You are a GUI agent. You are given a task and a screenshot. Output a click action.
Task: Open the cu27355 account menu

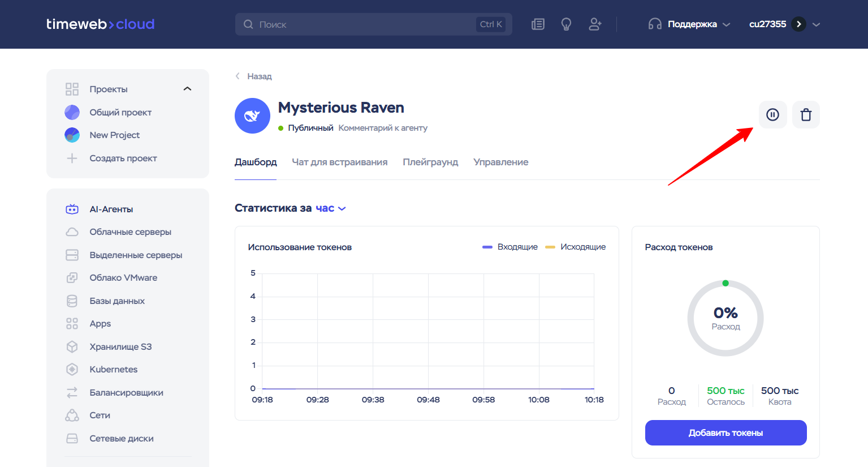[x=784, y=24]
